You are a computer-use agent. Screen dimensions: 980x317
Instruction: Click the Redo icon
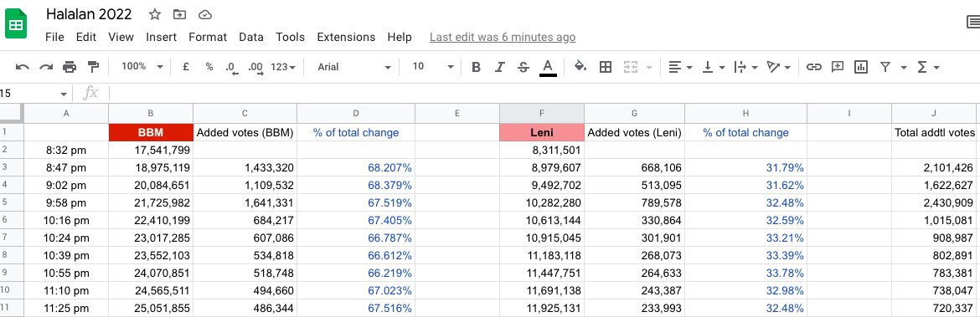(45, 67)
